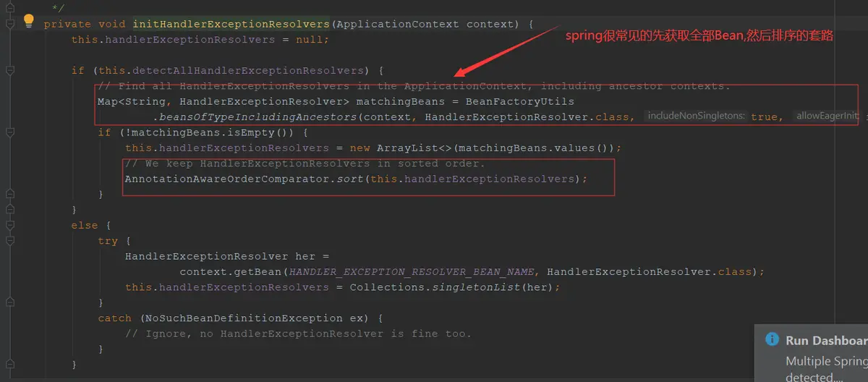Collapse the else block fold marker
Screen dimensions: 868x382
[9, 225]
